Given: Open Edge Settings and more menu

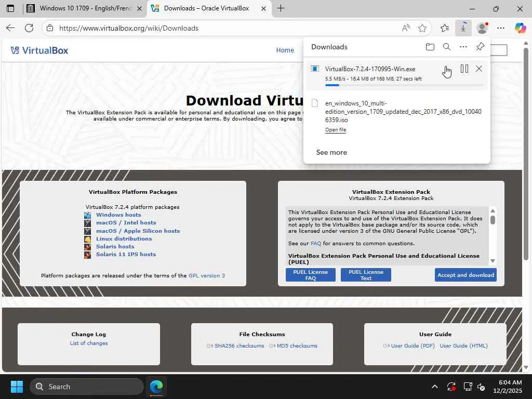Looking at the screenshot, I should coord(501,28).
